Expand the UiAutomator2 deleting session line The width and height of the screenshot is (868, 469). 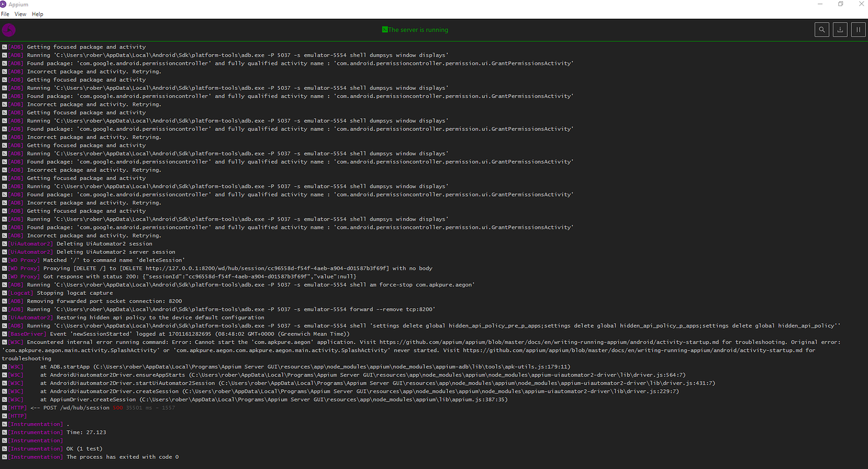(x=3, y=243)
